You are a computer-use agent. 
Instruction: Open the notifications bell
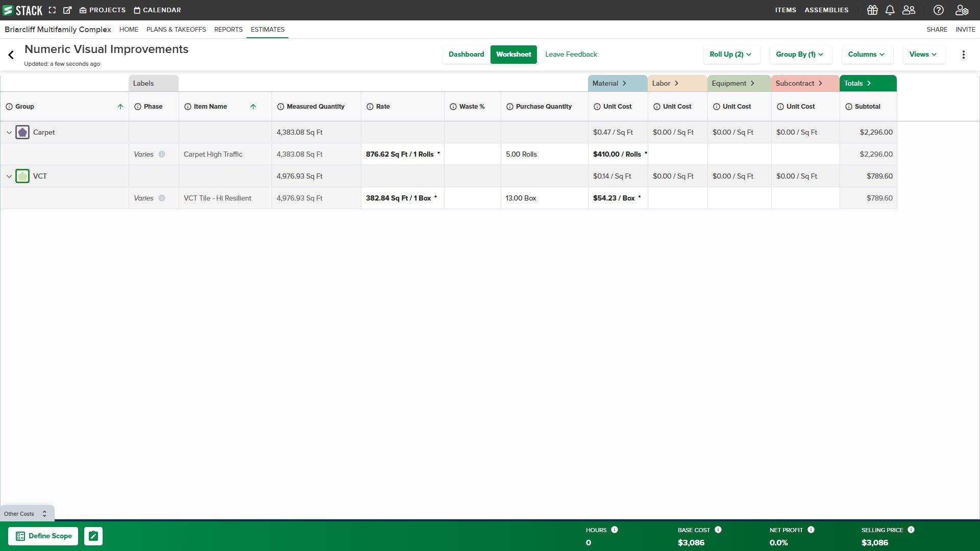[x=890, y=10]
